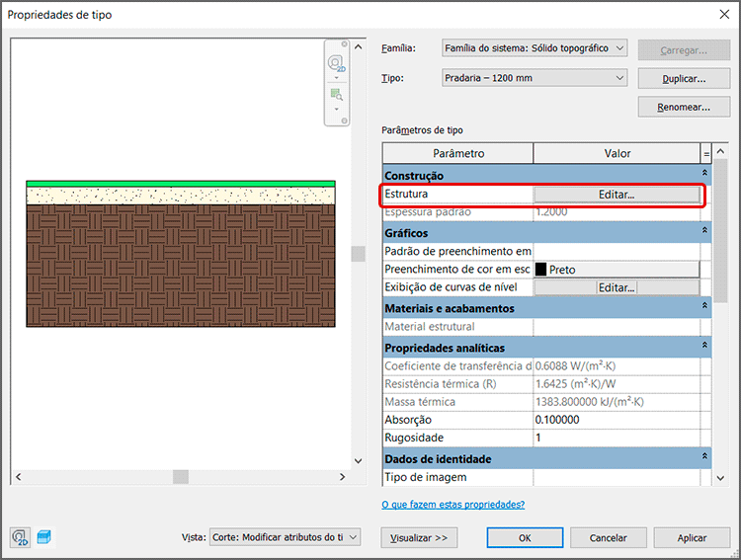Click the 2D steering wheel in navigation bar
741x560 pixels.
(336, 63)
